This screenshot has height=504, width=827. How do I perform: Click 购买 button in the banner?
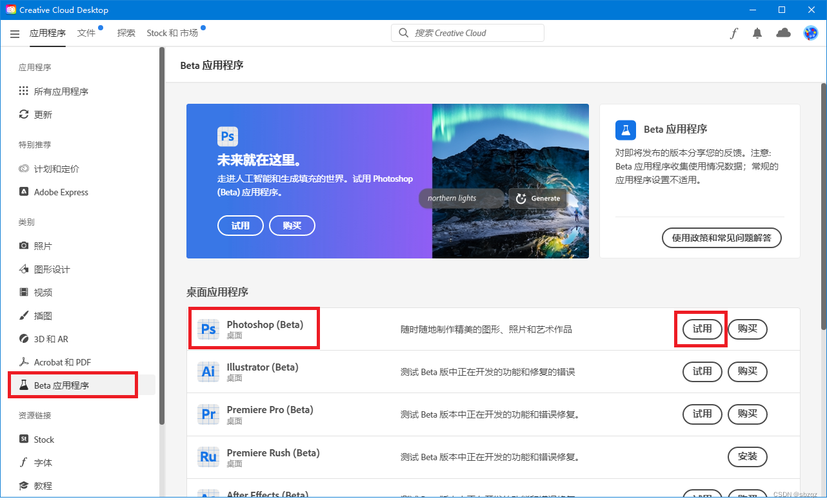click(292, 226)
